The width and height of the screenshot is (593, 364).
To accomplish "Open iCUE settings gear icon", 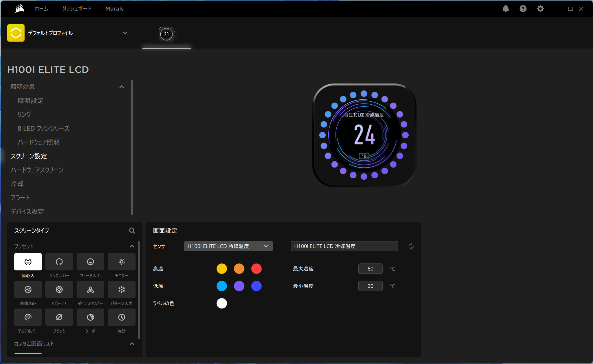I will click(540, 9).
